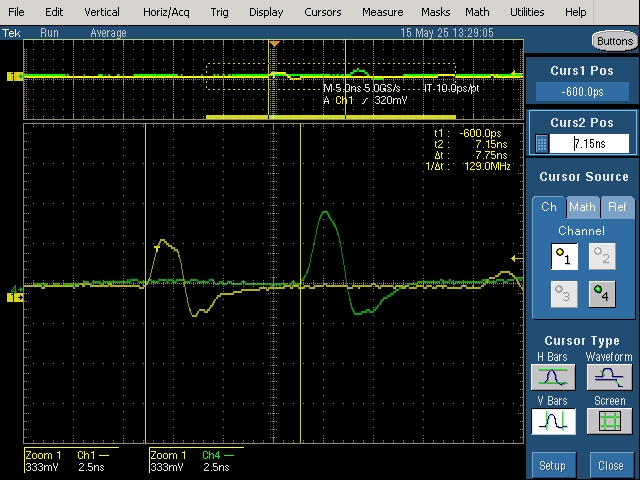The image size is (640, 480).
Task: Select channel 3 as cursor source
Action: [564, 294]
